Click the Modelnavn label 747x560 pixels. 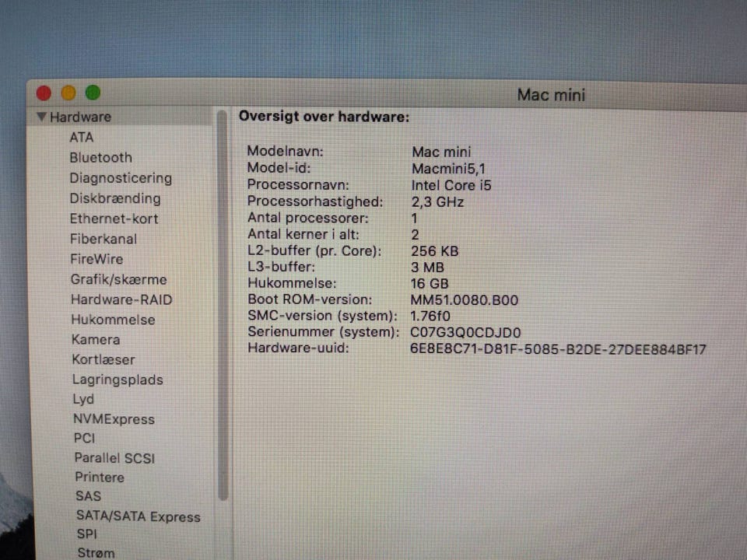click(285, 152)
